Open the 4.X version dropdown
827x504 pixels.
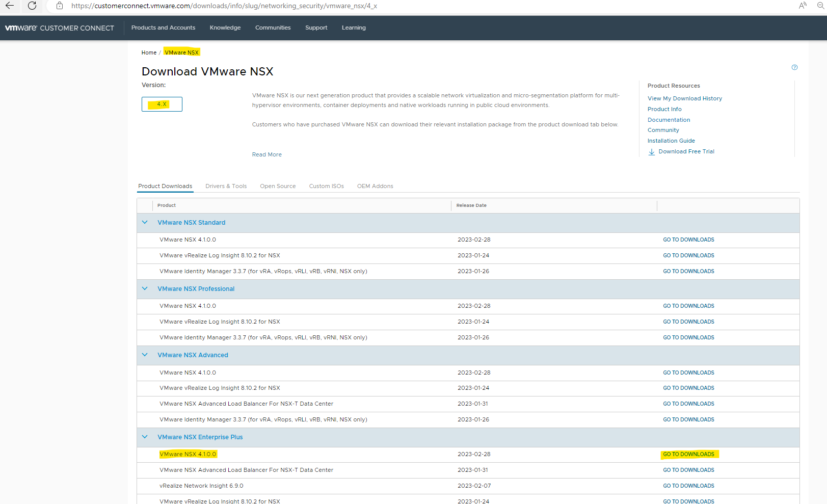(162, 104)
